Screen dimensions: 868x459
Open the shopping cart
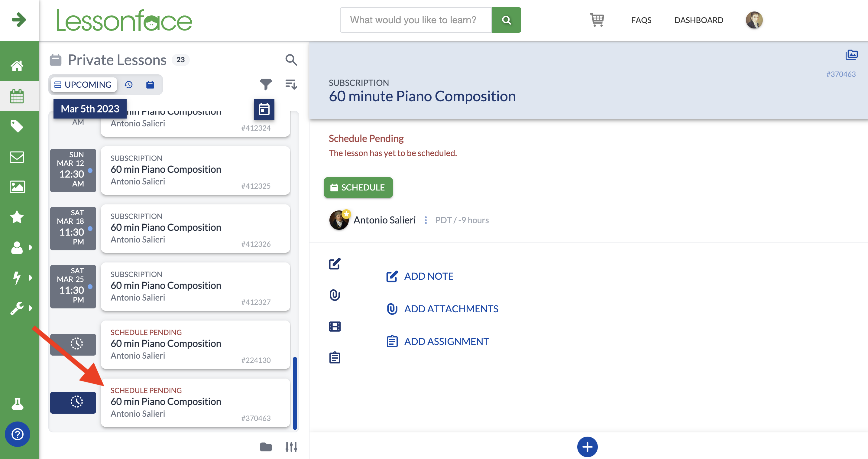click(x=597, y=20)
